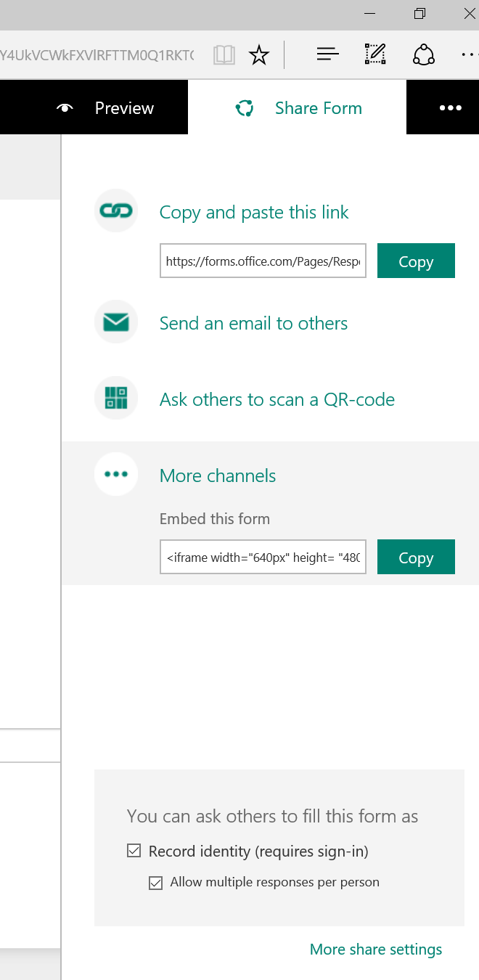Click the QR-code icon
The image size is (479, 980).
(116, 398)
